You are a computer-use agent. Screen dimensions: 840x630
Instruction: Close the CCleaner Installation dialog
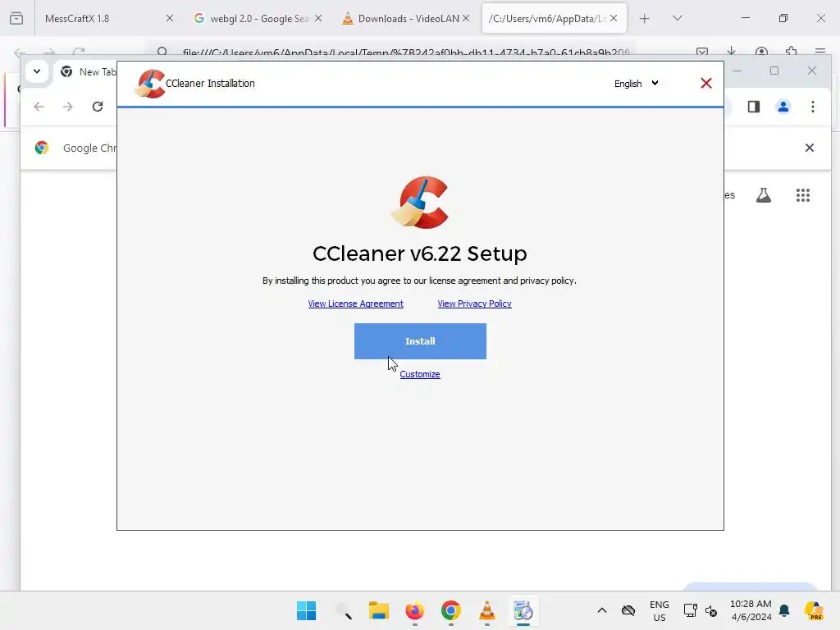(x=706, y=83)
